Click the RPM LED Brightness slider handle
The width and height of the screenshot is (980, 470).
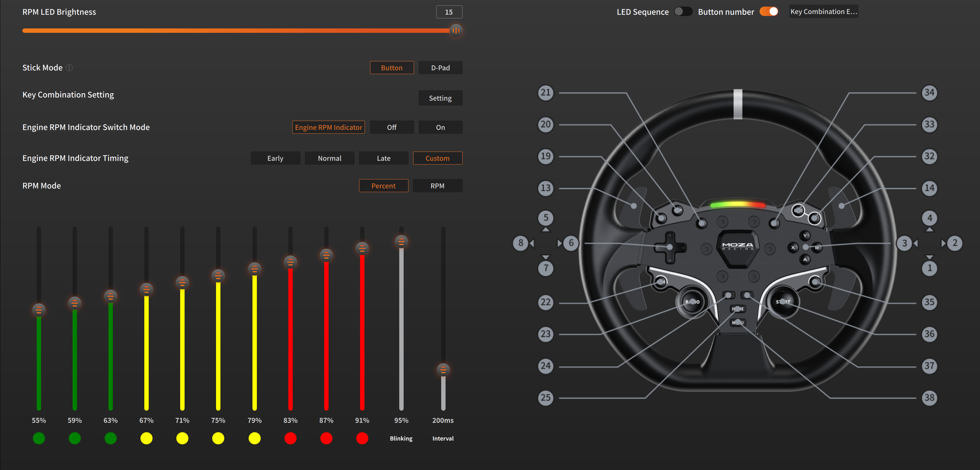tap(456, 30)
